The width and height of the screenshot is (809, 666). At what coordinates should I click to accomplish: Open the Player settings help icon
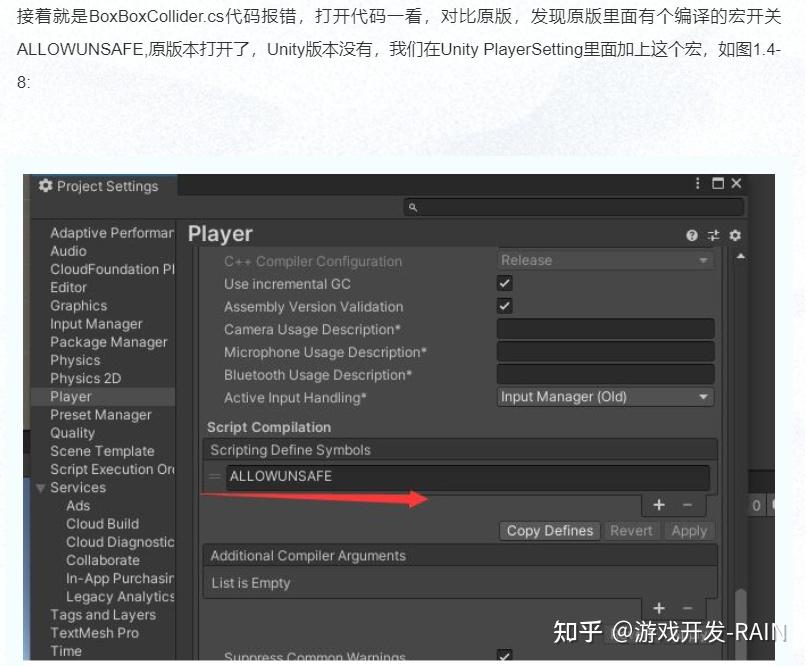click(x=691, y=235)
